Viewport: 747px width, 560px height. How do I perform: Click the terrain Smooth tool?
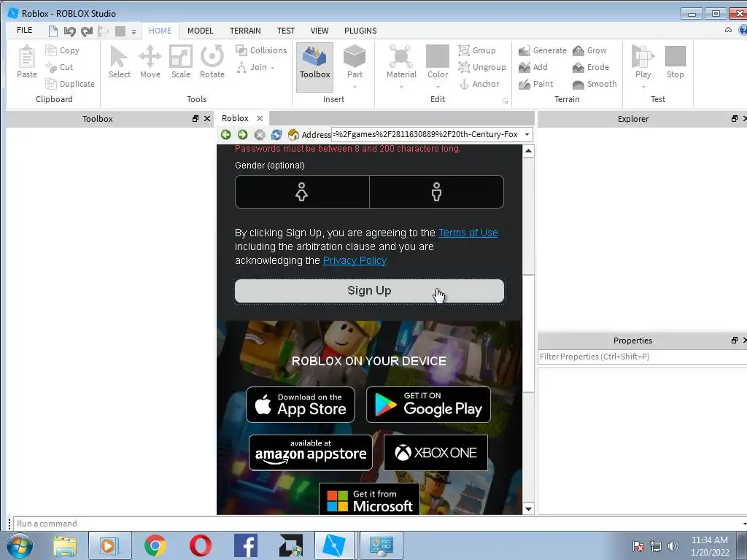point(595,84)
